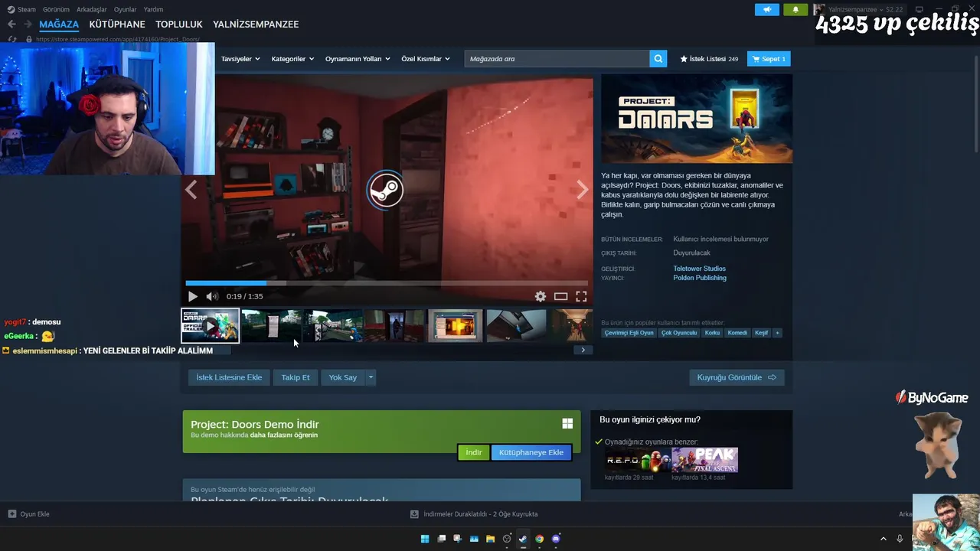Show next media with right arrow

583,190
